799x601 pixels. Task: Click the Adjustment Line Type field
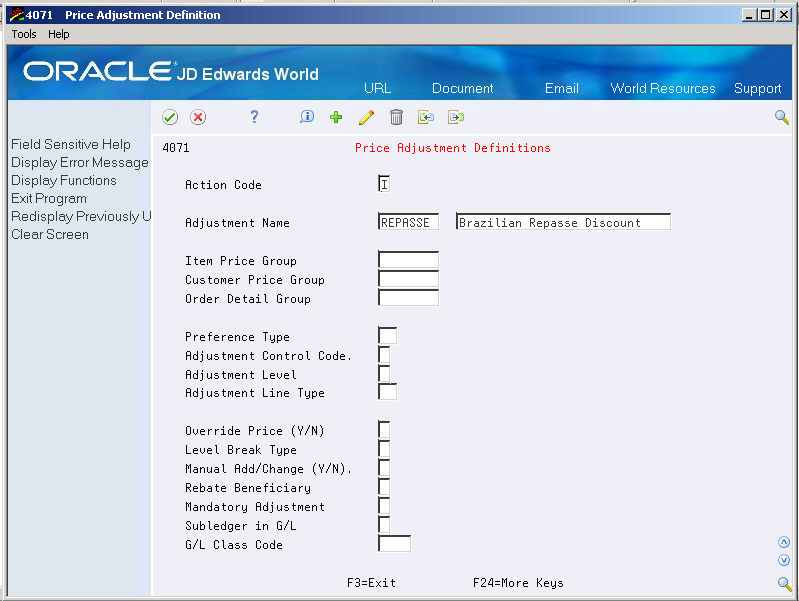pos(387,393)
